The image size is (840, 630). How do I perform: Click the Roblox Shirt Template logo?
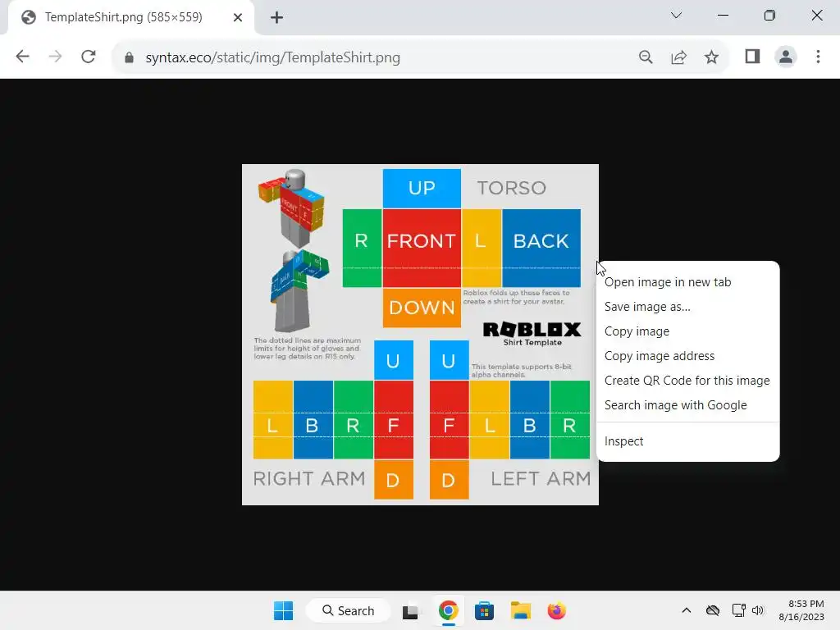point(532,334)
